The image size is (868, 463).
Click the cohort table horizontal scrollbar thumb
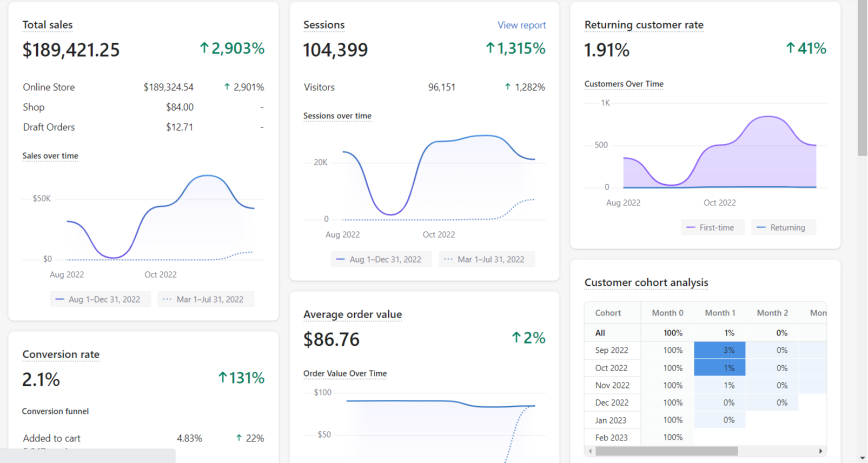667,451
